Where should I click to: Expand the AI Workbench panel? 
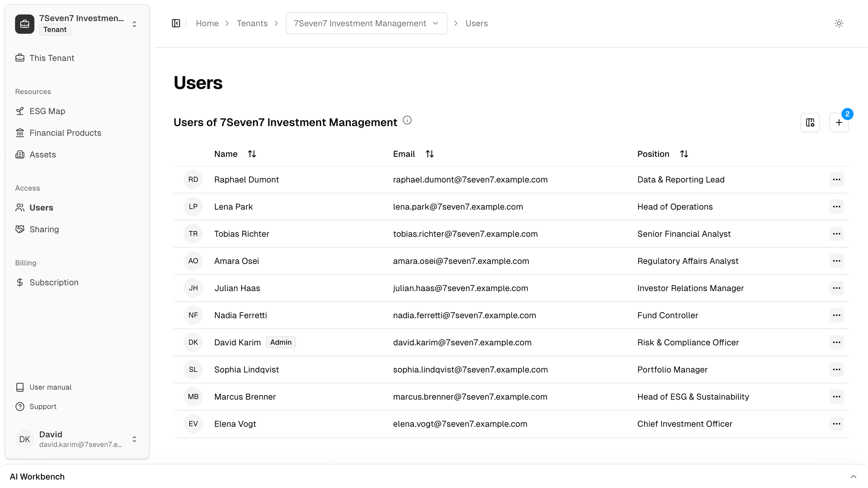tap(854, 477)
